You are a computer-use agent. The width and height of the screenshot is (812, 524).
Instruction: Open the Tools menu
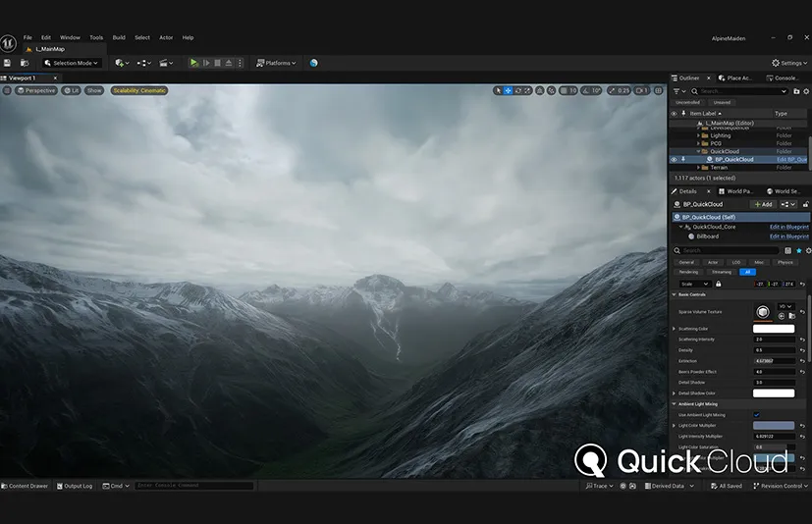pos(96,37)
